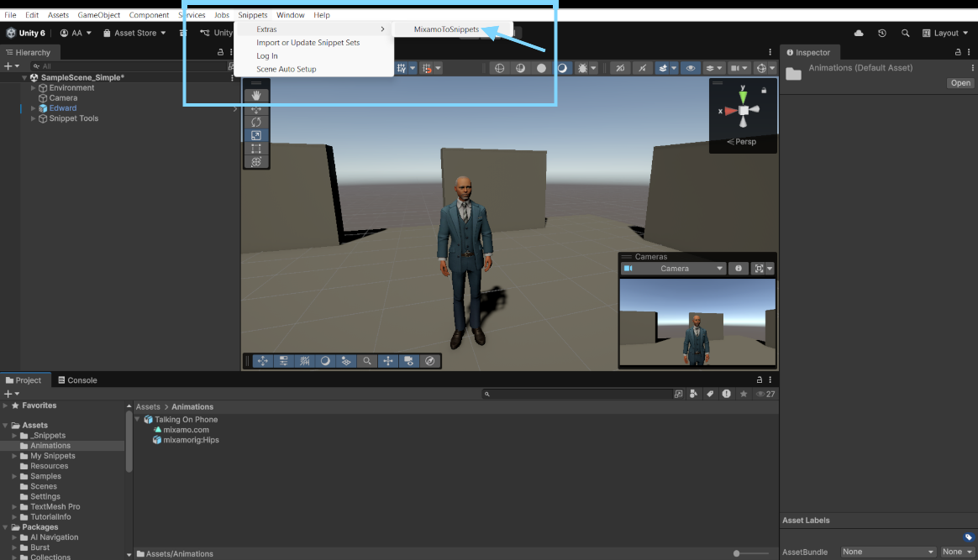Image resolution: width=978 pixels, height=560 pixels.
Task: Click the solid shaded sphere draw mode
Action: pos(541,68)
